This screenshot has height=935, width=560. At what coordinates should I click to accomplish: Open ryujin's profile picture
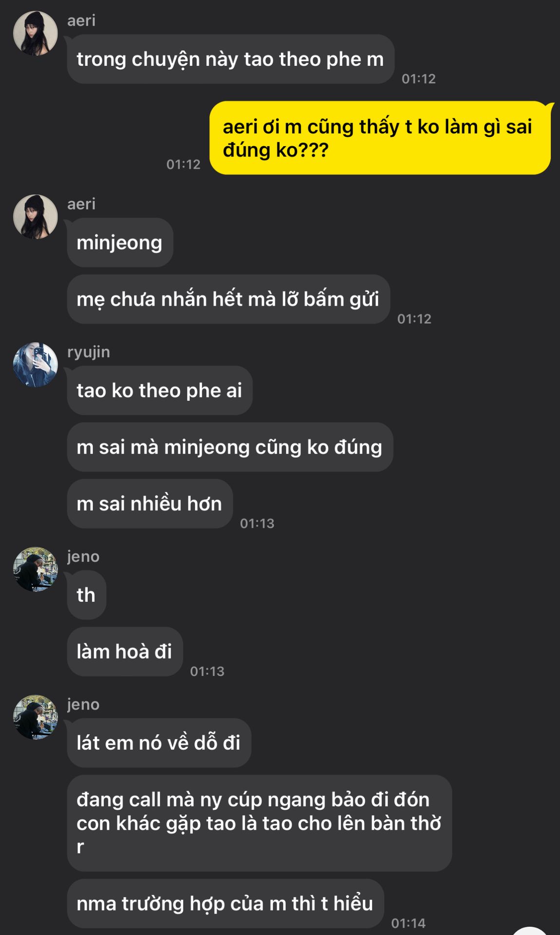tap(35, 365)
